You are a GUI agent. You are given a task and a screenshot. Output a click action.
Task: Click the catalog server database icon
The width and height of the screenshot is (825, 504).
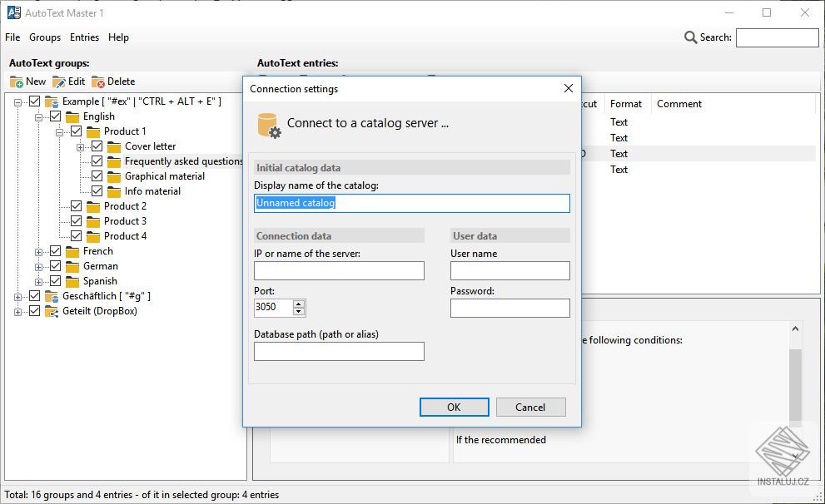click(269, 126)
